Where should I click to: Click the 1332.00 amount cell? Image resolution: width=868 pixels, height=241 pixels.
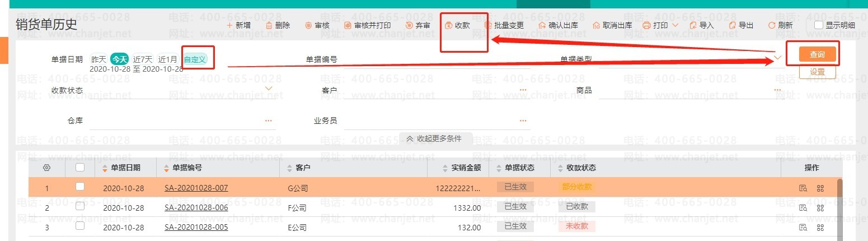467,208
